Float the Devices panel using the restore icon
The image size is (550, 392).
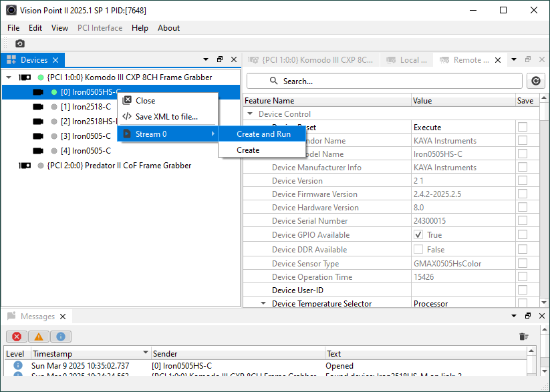tap(220, 60)
